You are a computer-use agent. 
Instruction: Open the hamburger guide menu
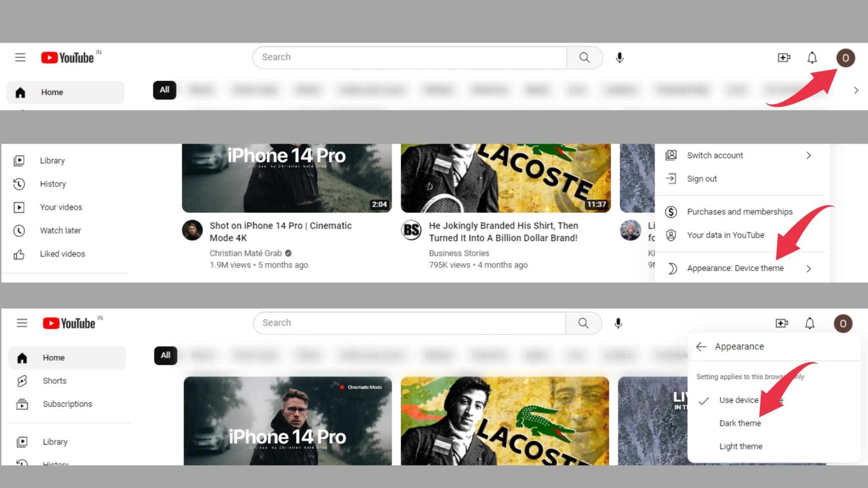(20, 58)
